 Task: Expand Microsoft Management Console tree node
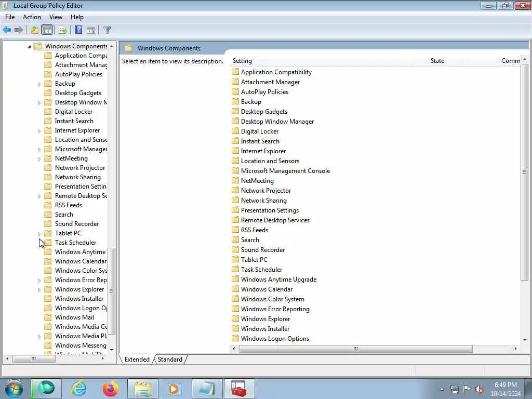pyautogui.click(x=39, y=150)
